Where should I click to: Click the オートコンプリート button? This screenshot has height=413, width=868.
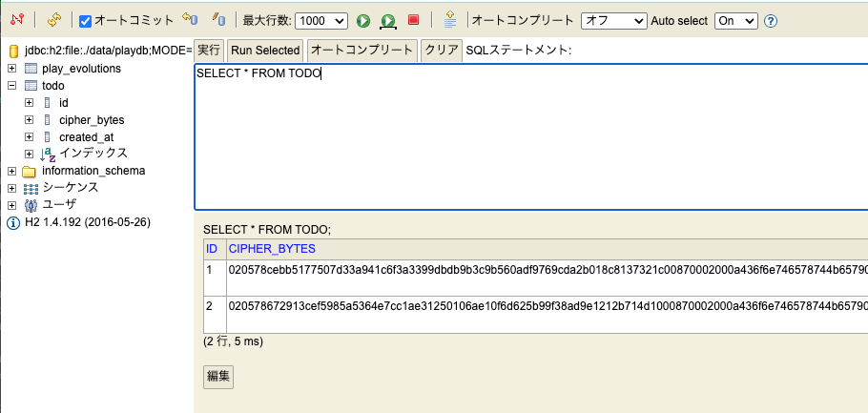click(x=362, y=51)
